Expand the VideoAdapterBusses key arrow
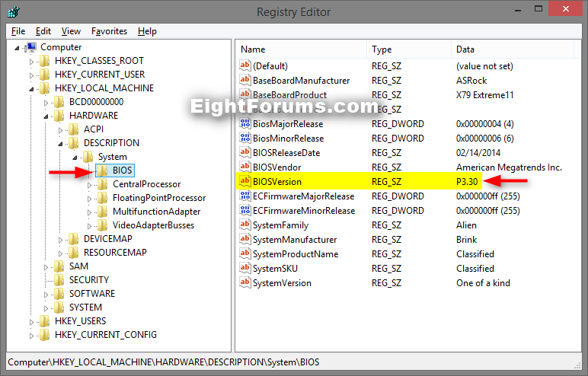The width and height of the screenshot is (588, 376). pyautogui.click(x=90, y=225)
